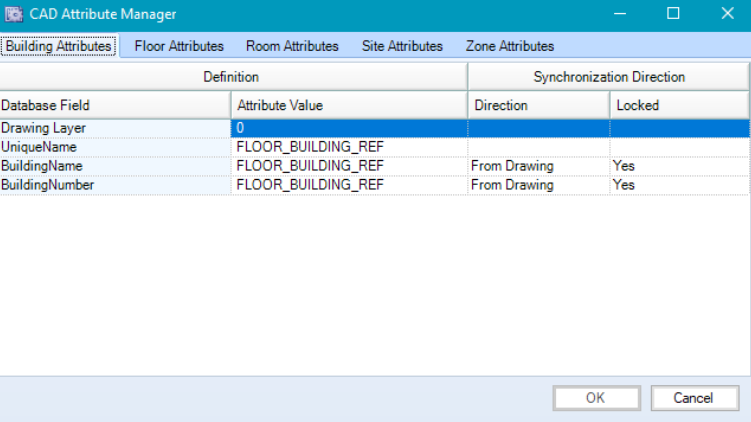Click the CAD Attribute Manager title bar icon
751x422 pixels.
(15, 14)
